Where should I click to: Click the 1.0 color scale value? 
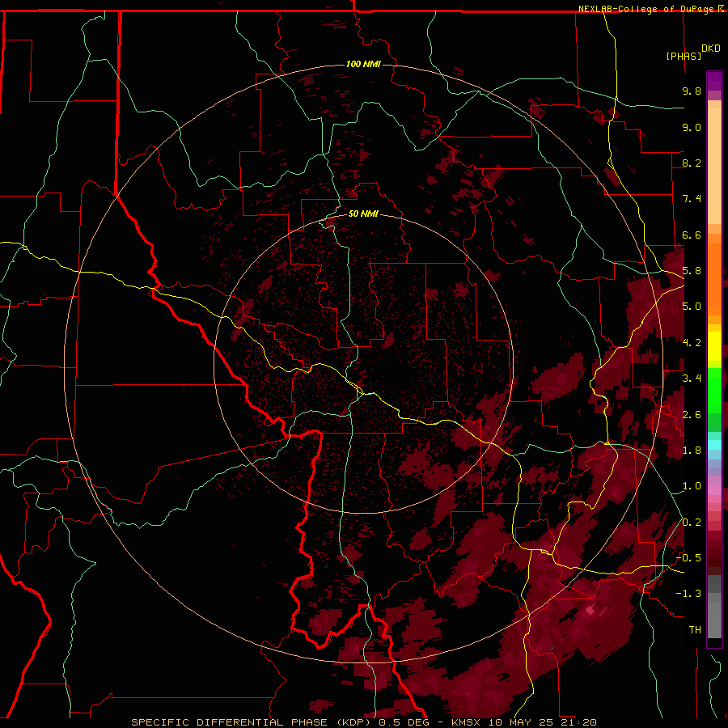pos(692,486)
